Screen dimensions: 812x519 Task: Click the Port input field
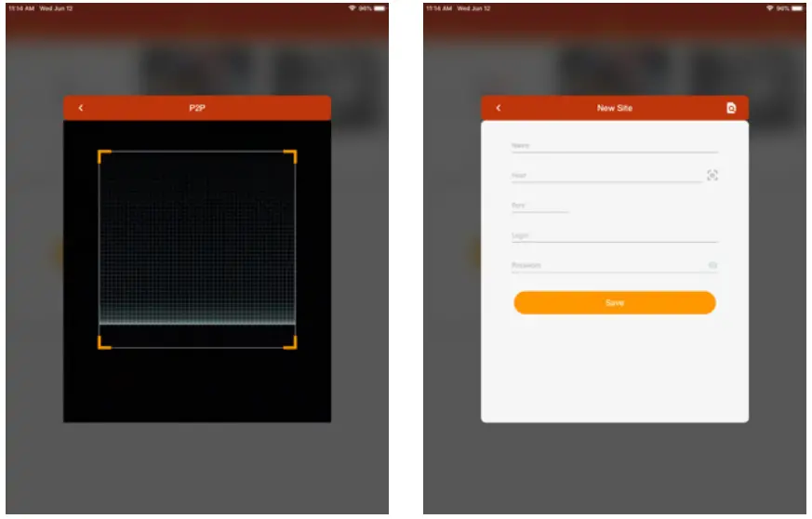coord(540,206)
